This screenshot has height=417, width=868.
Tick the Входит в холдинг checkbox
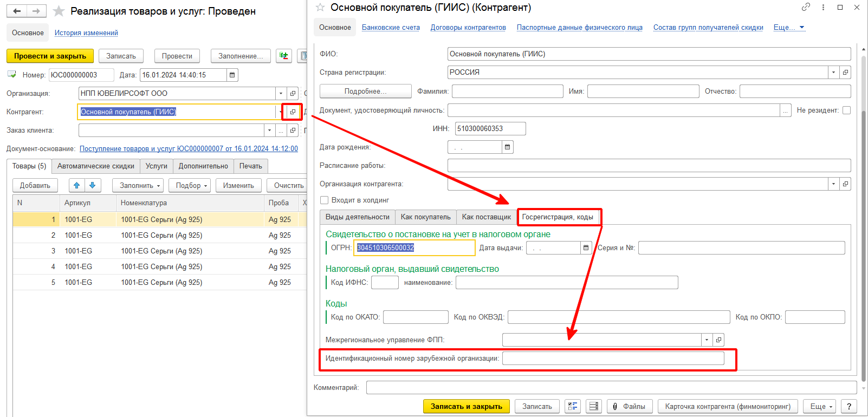(324, 200)
